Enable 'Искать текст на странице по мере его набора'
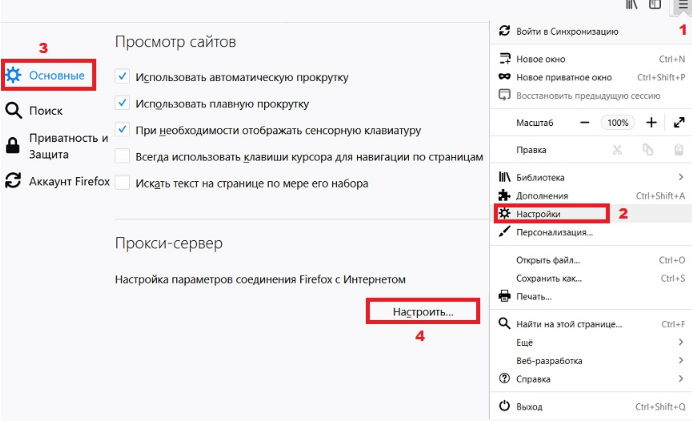The image size is (692, 421). tap(122, 184)
